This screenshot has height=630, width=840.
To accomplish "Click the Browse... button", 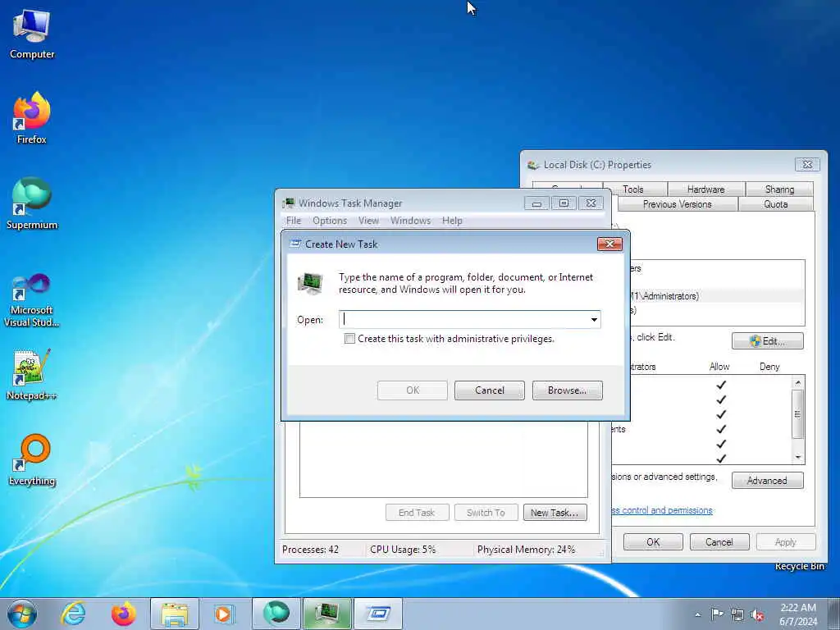I will point(567,390).
